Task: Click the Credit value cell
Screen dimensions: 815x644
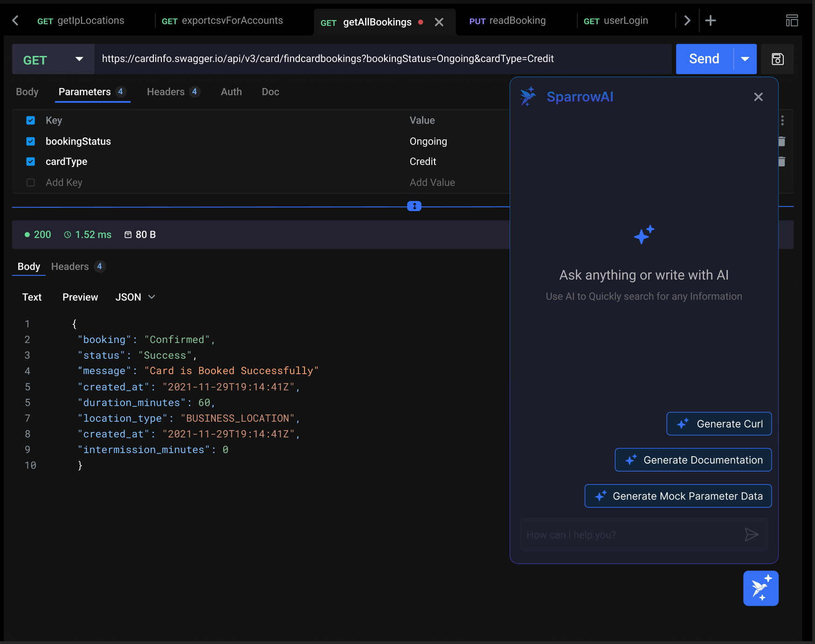Action: coord(423,161)
